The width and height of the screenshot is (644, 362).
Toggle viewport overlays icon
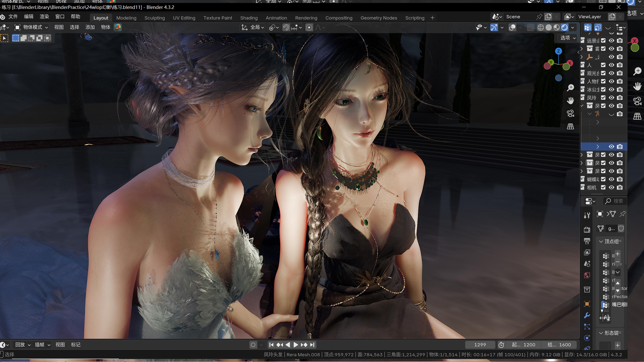pyautogui.click(x=512, y=27)
